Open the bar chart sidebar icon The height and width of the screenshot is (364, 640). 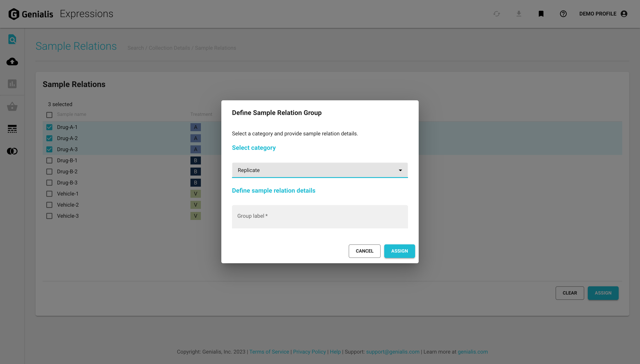[12, 84]
